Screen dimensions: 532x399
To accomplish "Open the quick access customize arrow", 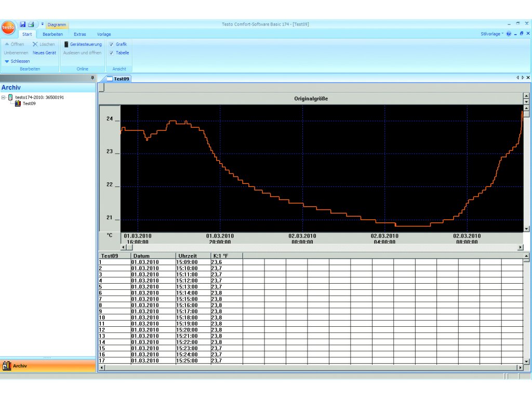I will [43, 24].
